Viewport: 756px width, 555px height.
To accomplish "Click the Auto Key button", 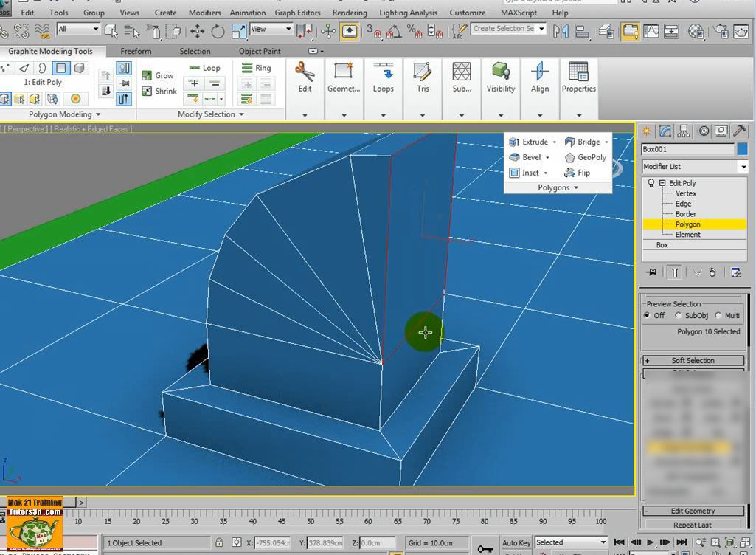I will (x=516, y=543).
